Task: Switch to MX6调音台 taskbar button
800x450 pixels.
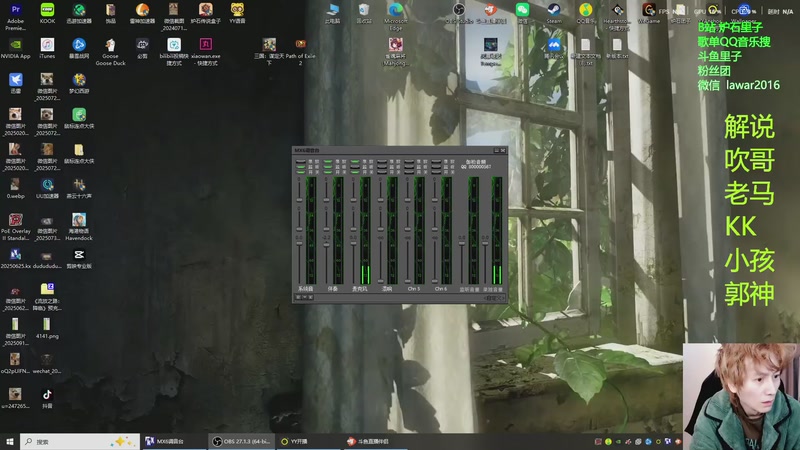Action: coord(173,442)
